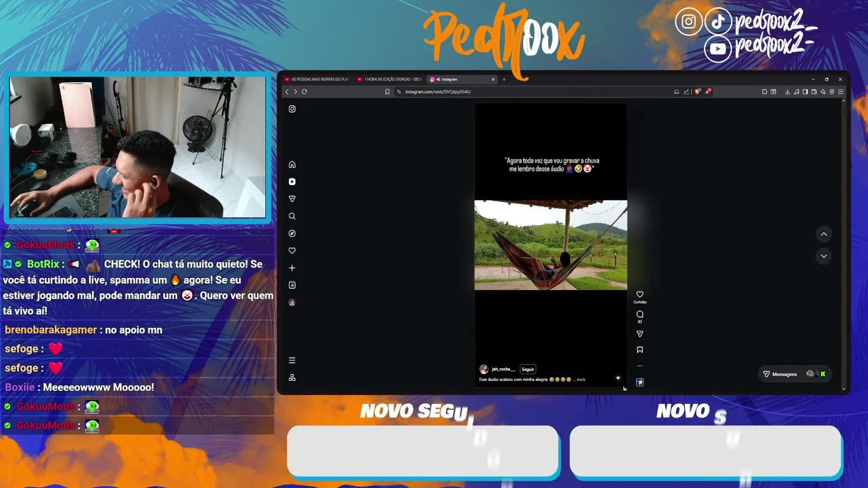Image resolution: width=868 pixels, height=488 pixels.
Task: Open the Dashboard chart icon in sidebar
Action: pyautogui.click(x=292, y=285)
